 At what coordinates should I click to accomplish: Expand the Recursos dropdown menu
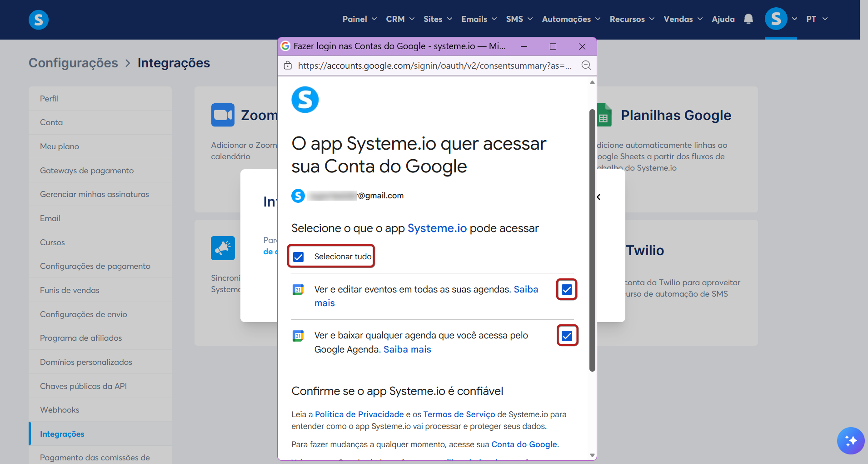point(632,19)
